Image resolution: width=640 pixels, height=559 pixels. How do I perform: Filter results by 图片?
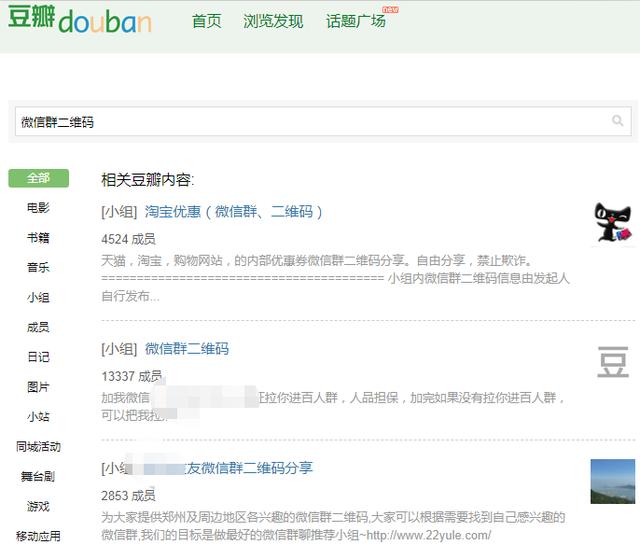click(38, 387)
